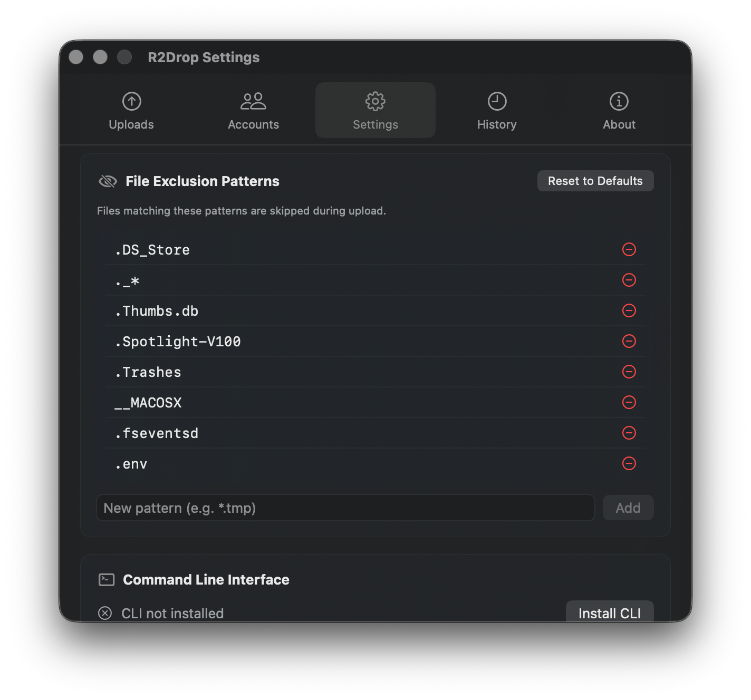Remove the .DS_Store exclusion pattern
The height and width of the screenshot is (700, 751).
[629, 250]
